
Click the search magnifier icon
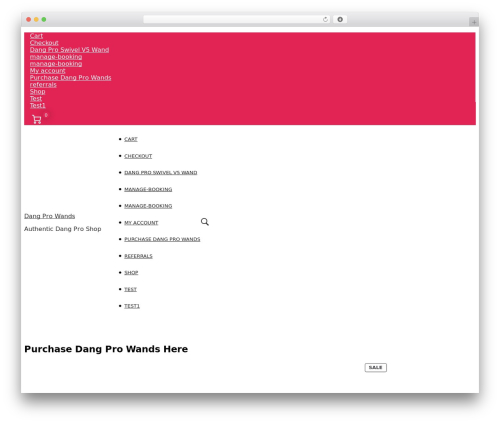(205, 222)
